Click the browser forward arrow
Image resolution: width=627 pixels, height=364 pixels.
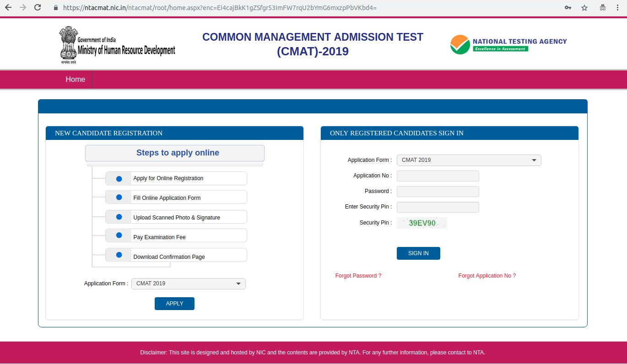click(x=23, y=8)
